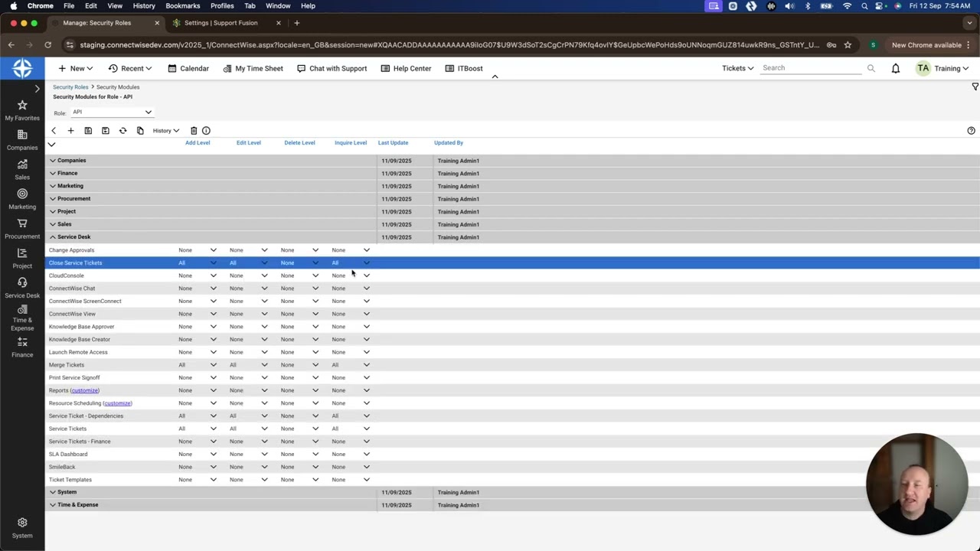The image size is (980, 551).
Task: Open the Project sidebar module
Action: pos(22,259)
